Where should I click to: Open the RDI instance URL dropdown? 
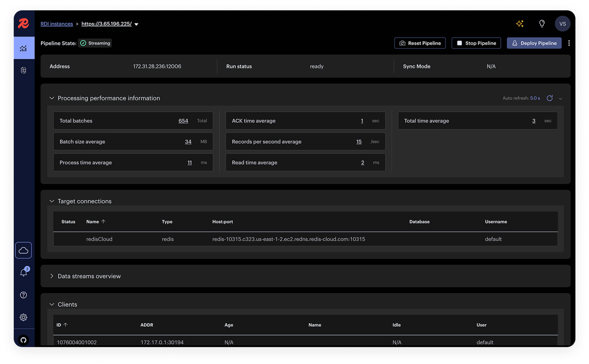click(x=136, y=24)
